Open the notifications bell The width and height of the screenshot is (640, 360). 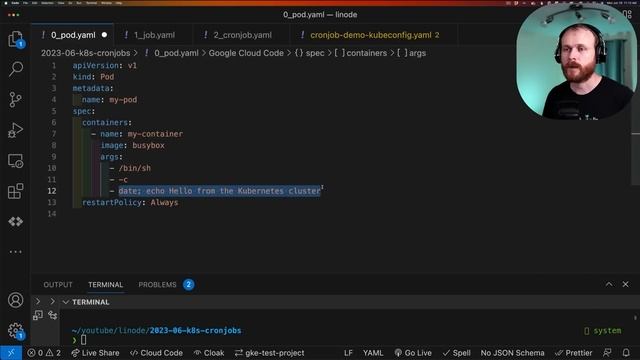[x=626, y=353]
